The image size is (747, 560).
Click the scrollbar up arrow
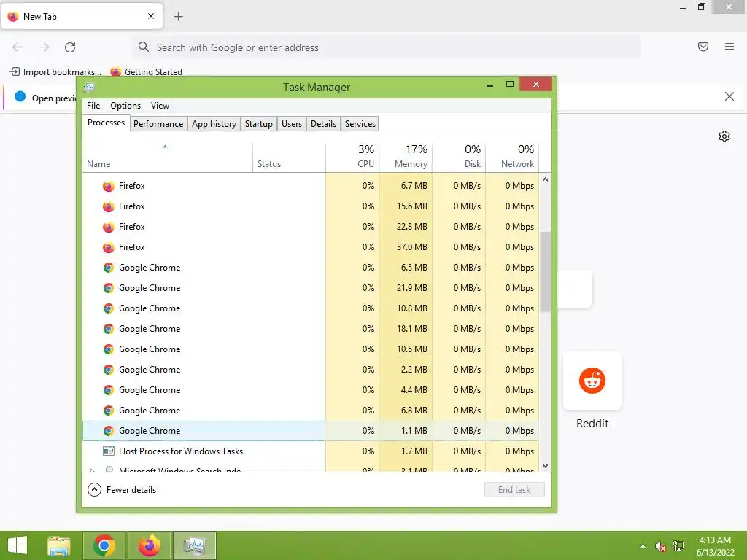(x=546, y=179)
